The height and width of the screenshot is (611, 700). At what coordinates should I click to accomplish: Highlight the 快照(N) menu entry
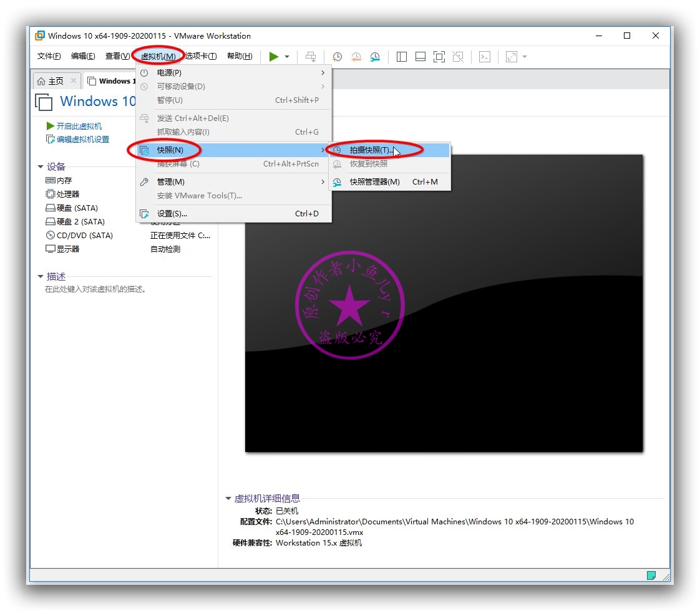click(x=234, y=150)
